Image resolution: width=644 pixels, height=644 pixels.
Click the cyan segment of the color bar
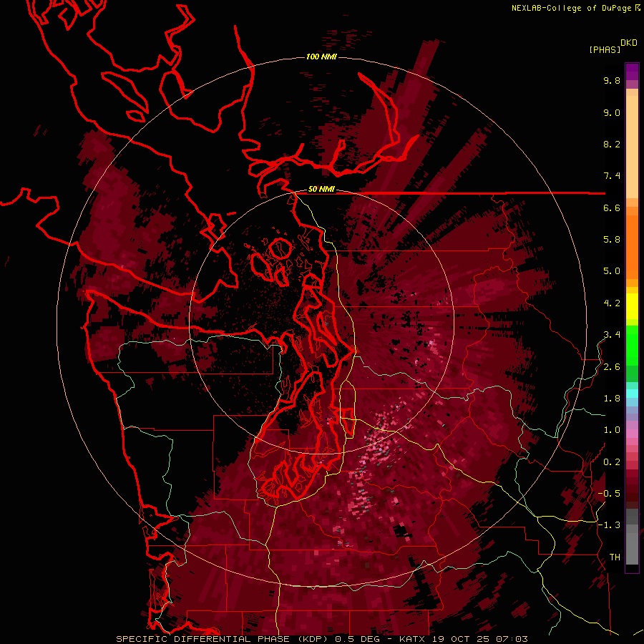pyautogui.click(x=632, y=394)
